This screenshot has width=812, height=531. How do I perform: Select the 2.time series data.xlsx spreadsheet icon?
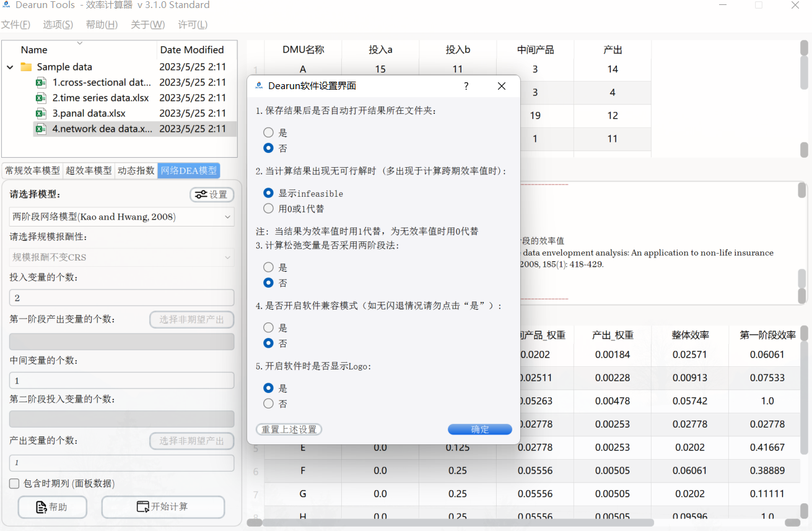tap(41, 97)
